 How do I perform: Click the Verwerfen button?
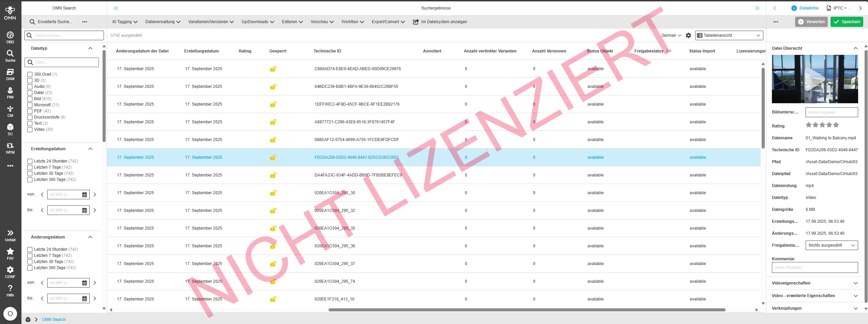pyautogui.click(x=811, y=22)
